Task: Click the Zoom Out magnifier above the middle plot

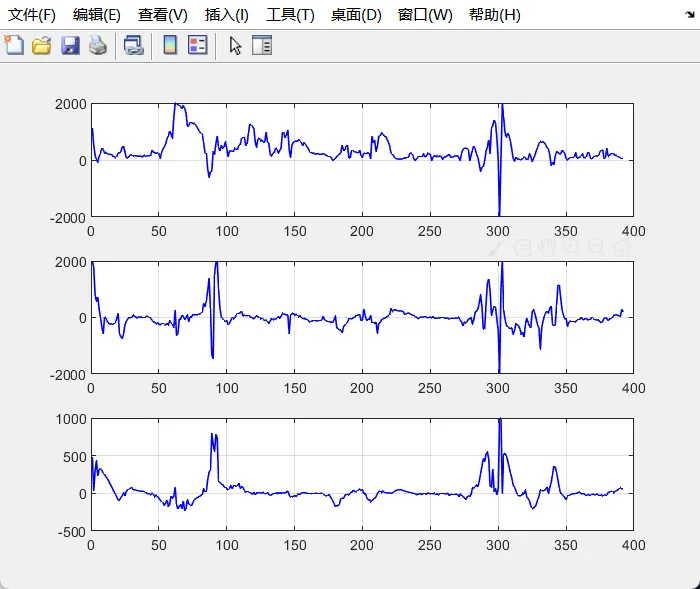Action: click(596, 247)
